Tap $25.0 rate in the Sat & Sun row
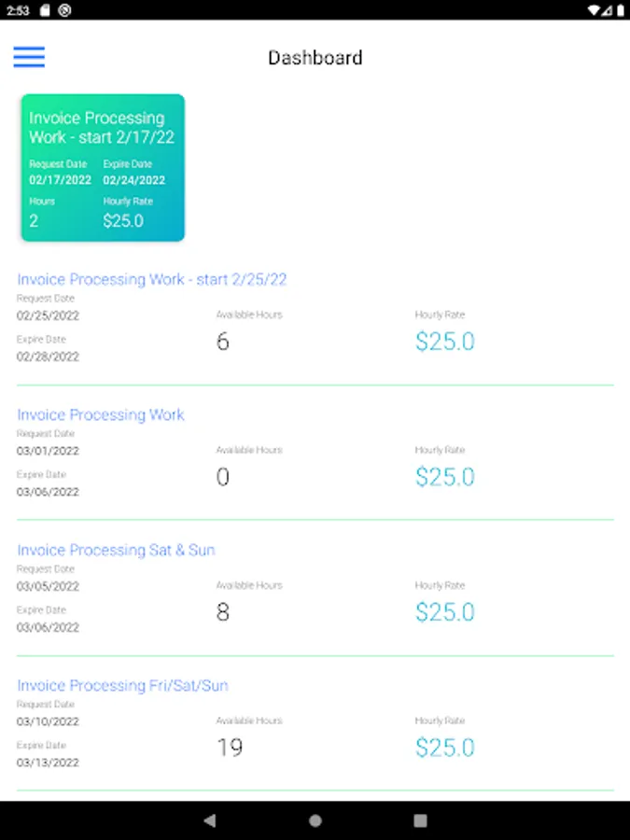The image size is (630, 840). pos(445,612)
